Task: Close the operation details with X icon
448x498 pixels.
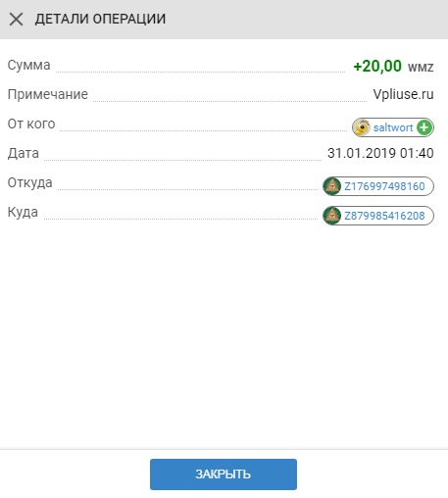Action: pos(16,19)
